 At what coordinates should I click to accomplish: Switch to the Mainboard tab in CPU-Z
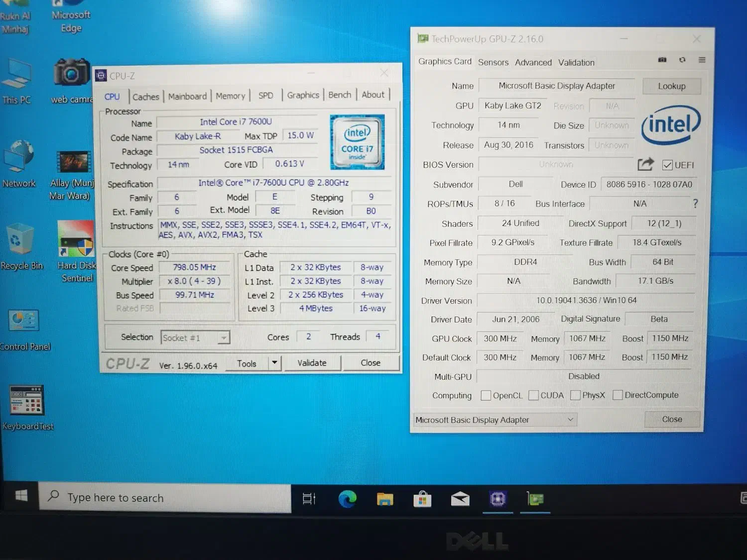click(x=187, y=96)
